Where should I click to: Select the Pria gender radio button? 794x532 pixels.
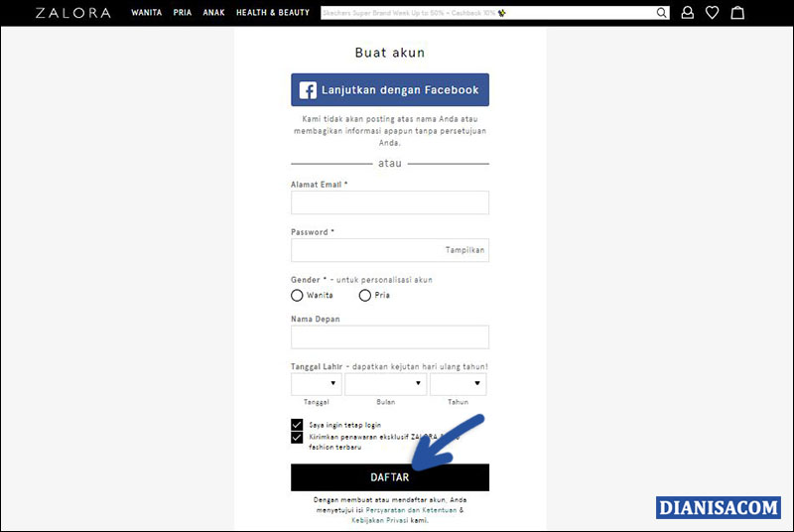[x=365, y=295]
